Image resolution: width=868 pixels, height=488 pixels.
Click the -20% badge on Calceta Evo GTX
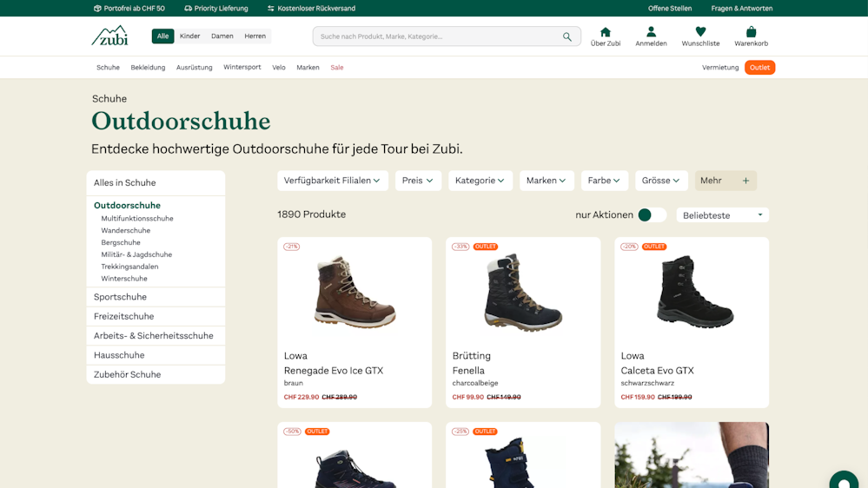click(629, 247)
